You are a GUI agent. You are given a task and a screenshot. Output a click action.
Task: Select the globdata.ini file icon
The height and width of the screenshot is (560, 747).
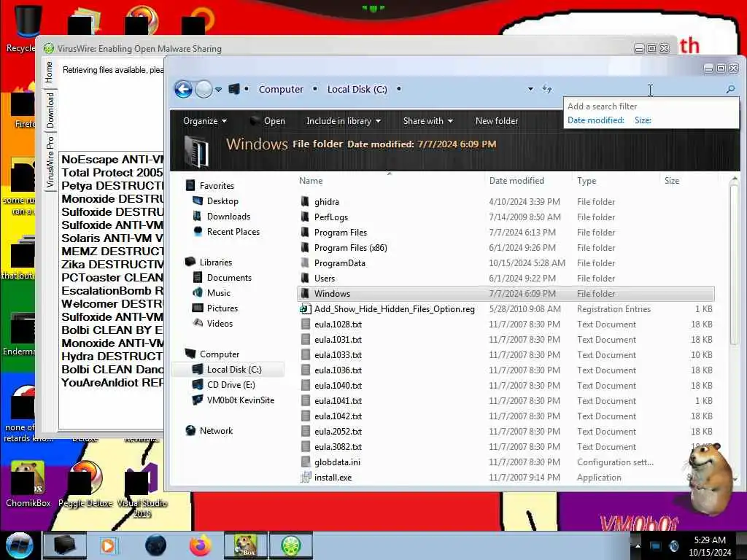[306, 462]
